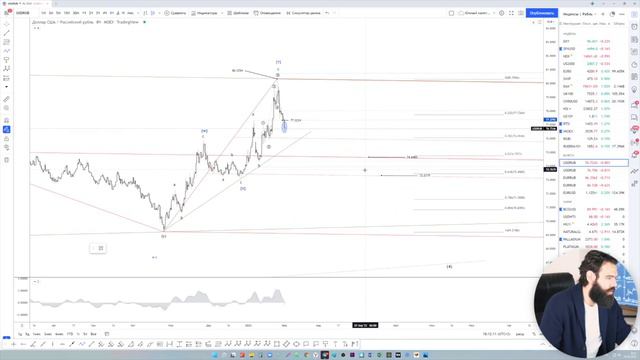
Task: Toggle flag on IMOEX row
Action: click(561, 131)
